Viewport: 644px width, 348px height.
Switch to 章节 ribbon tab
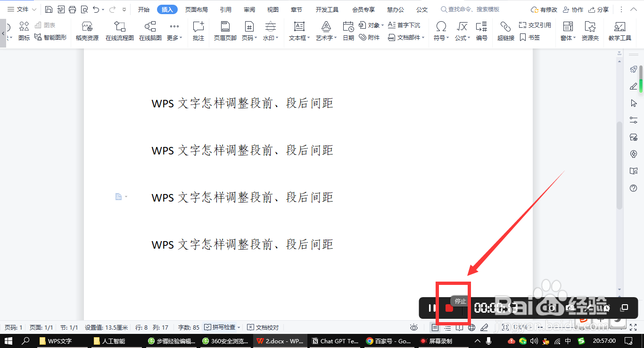297,9
